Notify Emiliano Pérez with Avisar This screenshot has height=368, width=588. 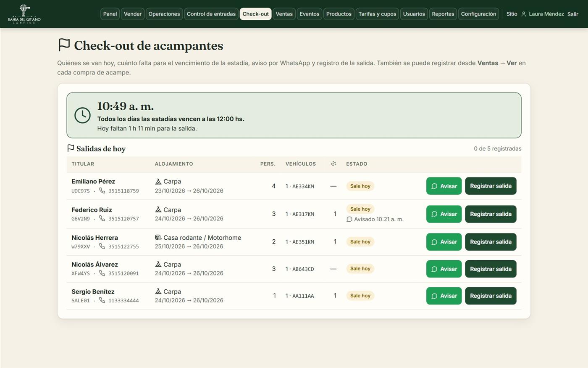(444, 186)
